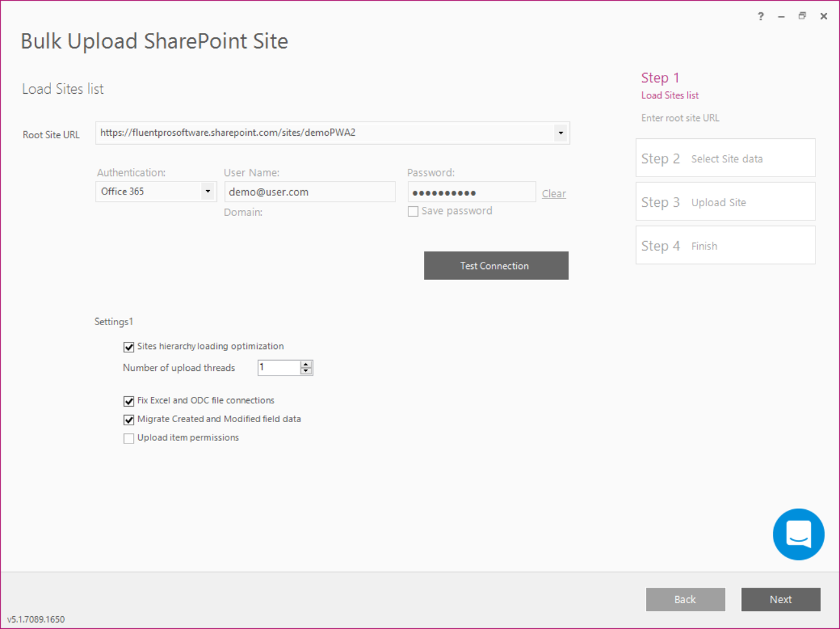The image size is (840, 629).
Task: Toggle Save password checkbox
Action: point(413,211)
